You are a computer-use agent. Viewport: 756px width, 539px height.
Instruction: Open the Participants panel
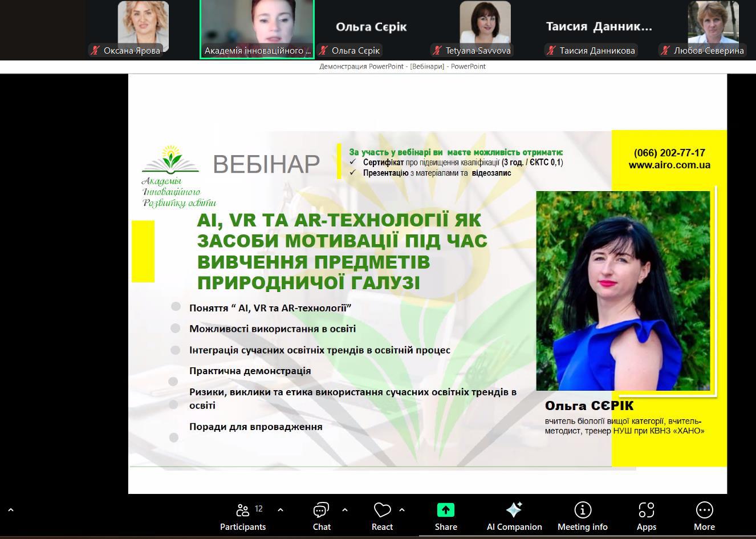point(243,516)
